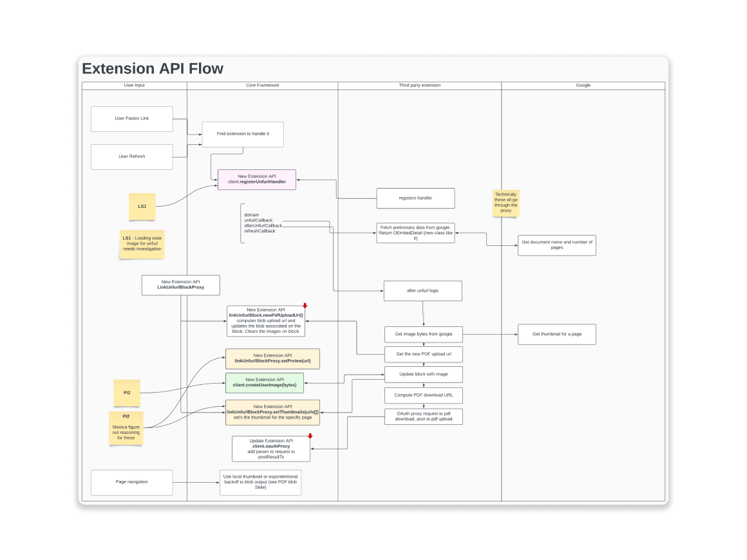Screen dimensions: 747x560
Task: Click the 'Page navigation' box
Action: click(x=132, y=482)
